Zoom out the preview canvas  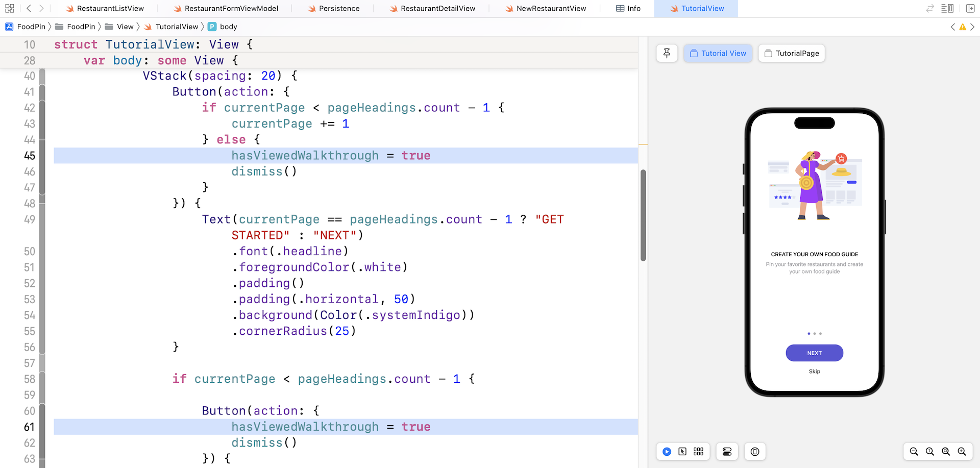pos(914,452)
